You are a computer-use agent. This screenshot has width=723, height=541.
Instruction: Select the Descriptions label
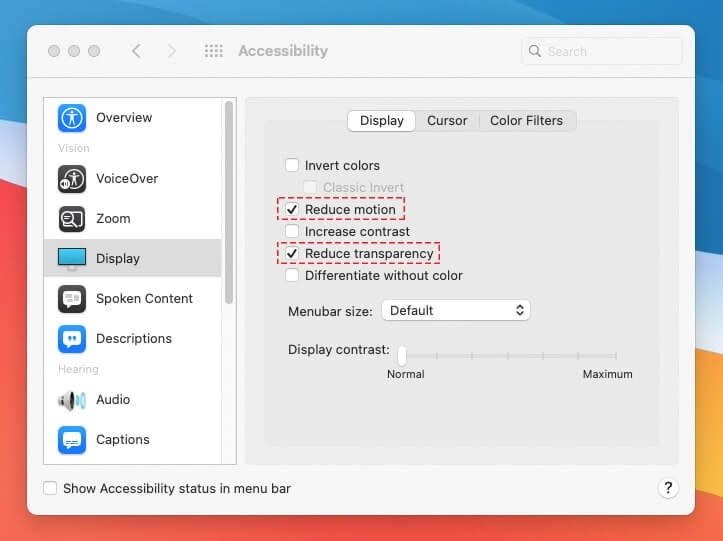(134, 339)
